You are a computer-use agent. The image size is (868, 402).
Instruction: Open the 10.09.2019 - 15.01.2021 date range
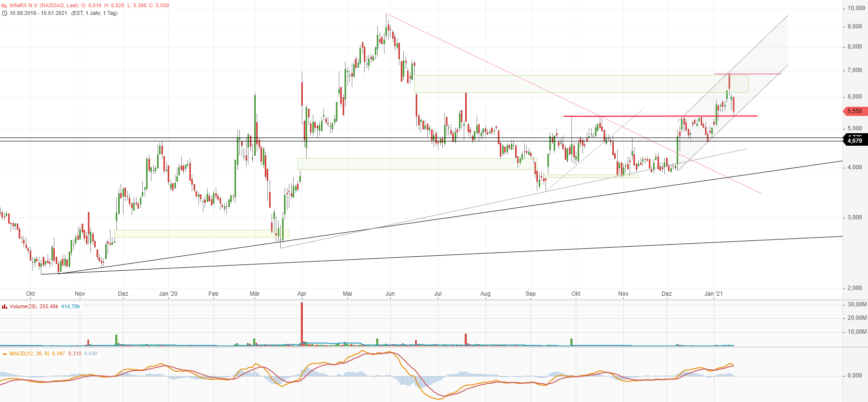pyautogui.click(x=38, y=13)
